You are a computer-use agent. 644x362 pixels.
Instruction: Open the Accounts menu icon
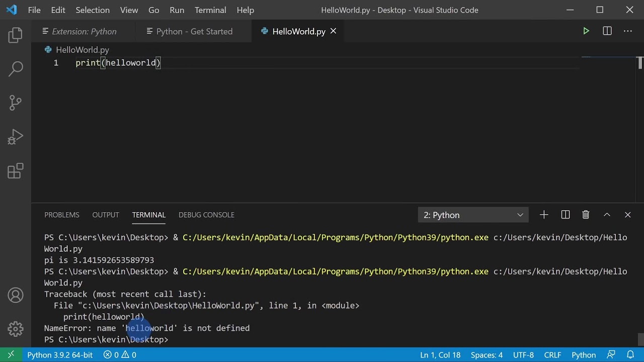16,295
